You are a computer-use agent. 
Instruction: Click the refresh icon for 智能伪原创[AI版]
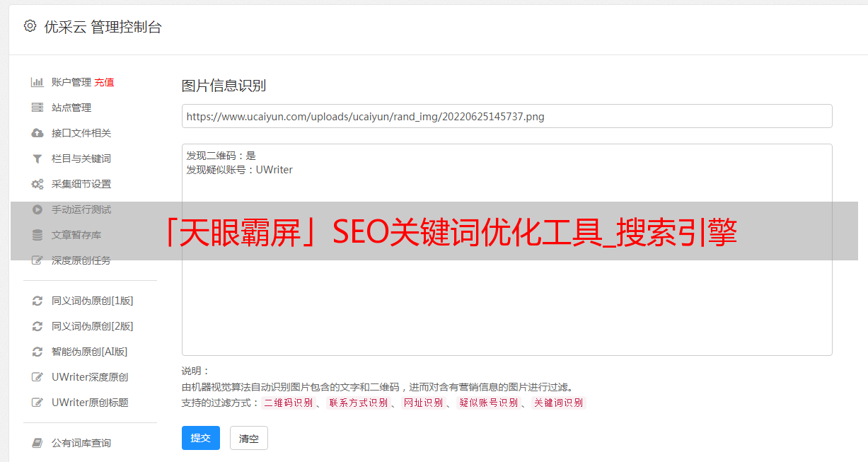[37, 352]
